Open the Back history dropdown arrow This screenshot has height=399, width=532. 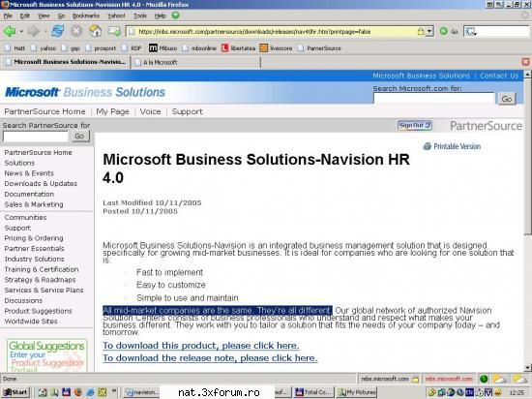[21, 32]
